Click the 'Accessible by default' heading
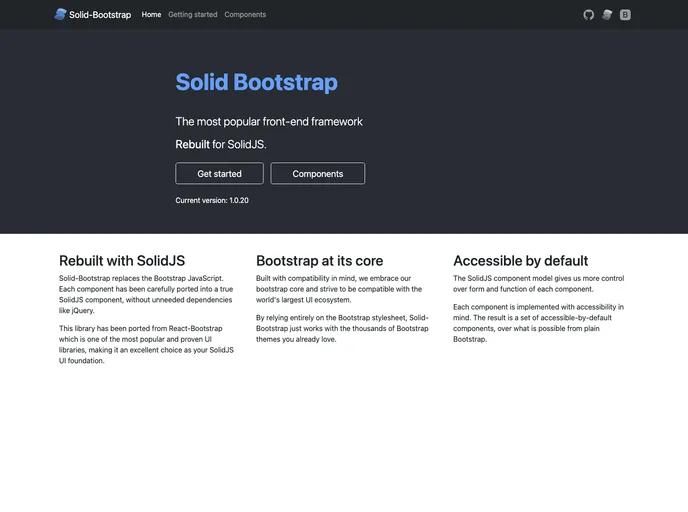 coord(520,261)
